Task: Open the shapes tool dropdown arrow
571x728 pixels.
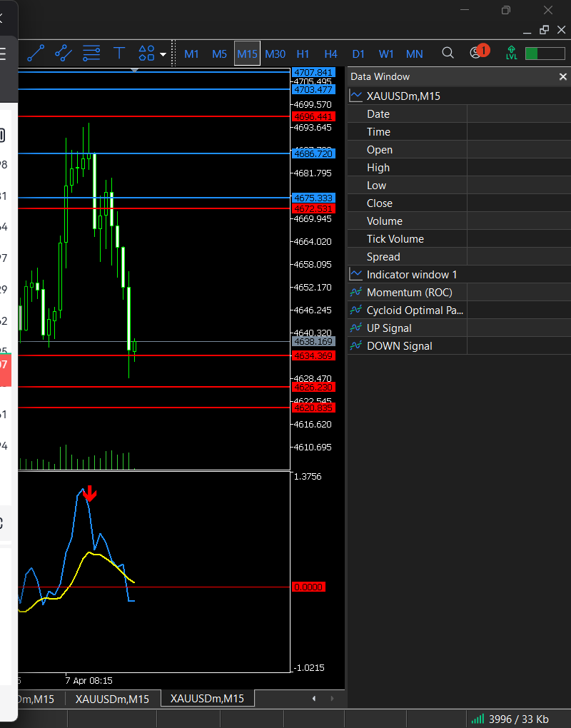Action: pyautogui.click(x=163, y=54)
